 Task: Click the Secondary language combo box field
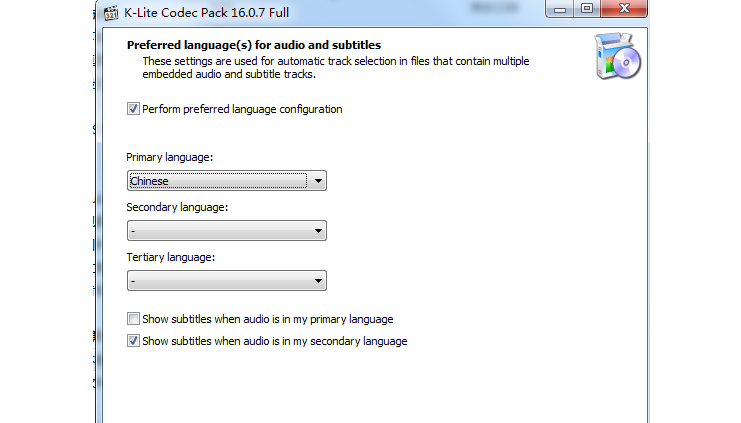(227, 231)
